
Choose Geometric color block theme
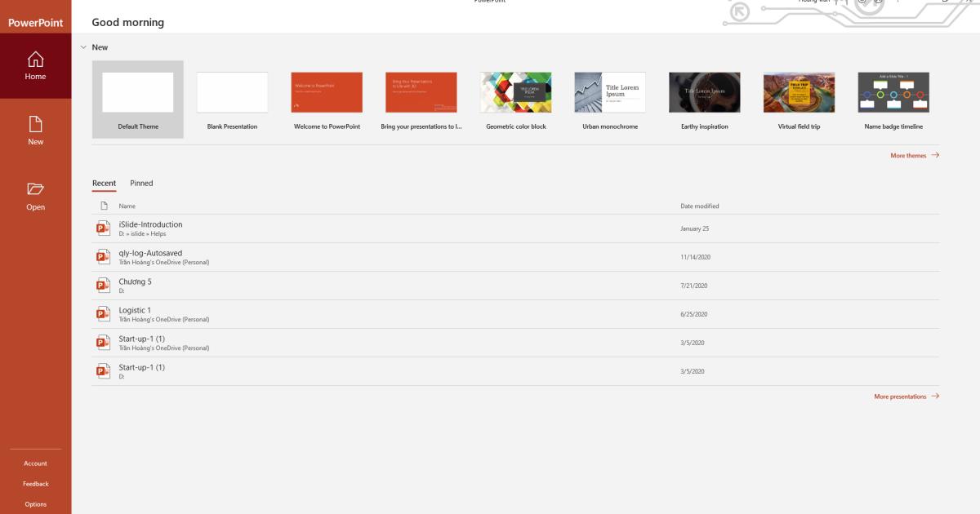516,100
